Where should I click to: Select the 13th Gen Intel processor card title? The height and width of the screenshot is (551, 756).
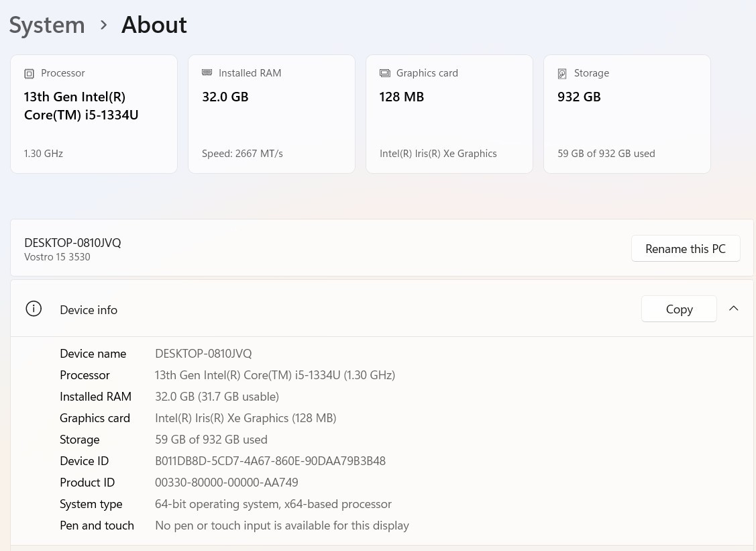tap(81, 105)
